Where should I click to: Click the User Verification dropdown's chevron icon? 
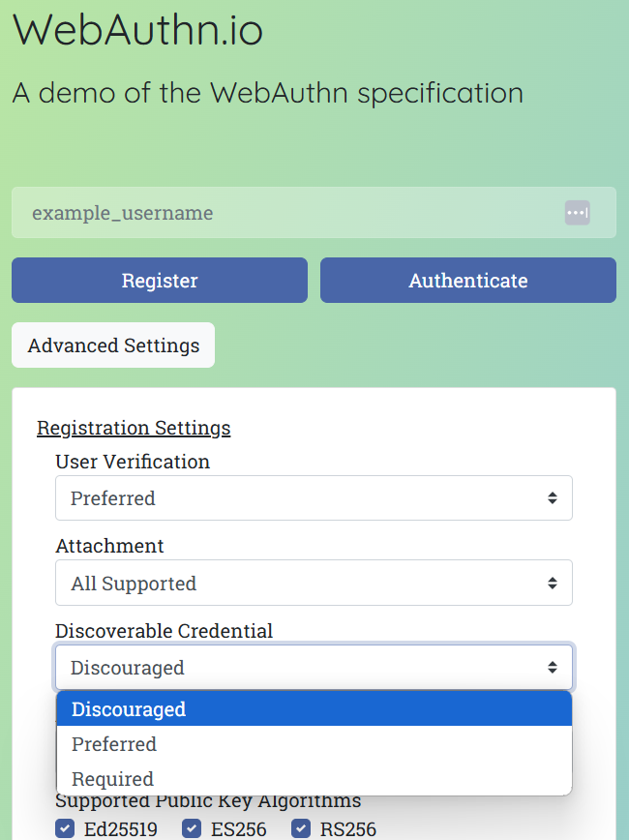tap(553, 497)
